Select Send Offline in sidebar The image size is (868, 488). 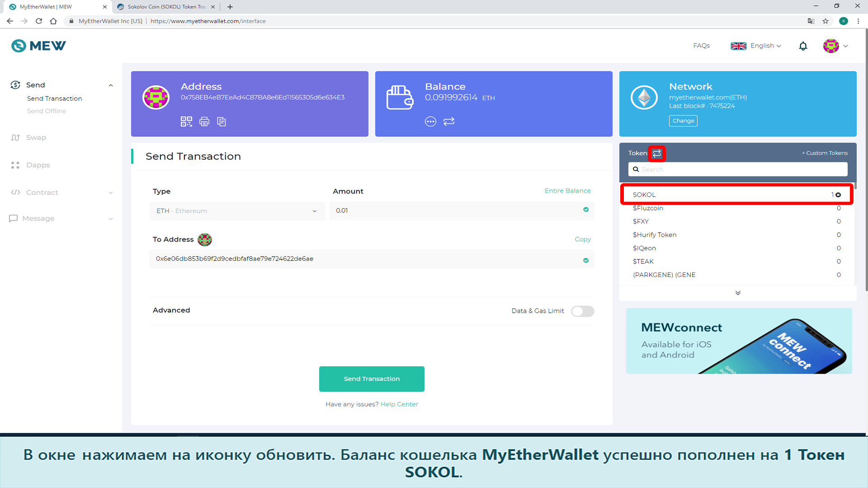pyautogui.click(x=47, y=111)
